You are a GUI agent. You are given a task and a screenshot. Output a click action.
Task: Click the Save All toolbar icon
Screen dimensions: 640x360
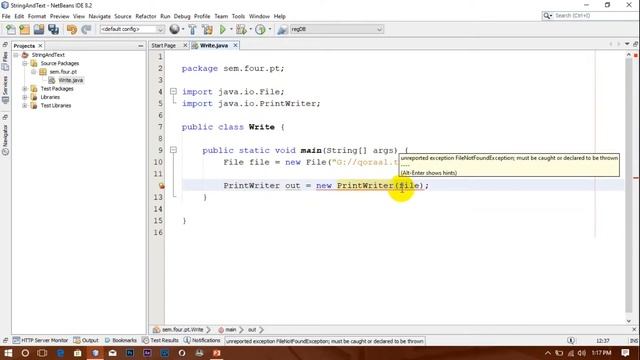pos(53,29)
